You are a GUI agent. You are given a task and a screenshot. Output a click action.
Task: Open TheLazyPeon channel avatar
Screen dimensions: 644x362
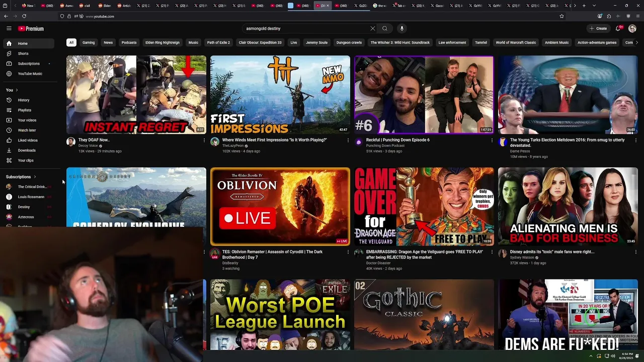[x=215, y=142]
